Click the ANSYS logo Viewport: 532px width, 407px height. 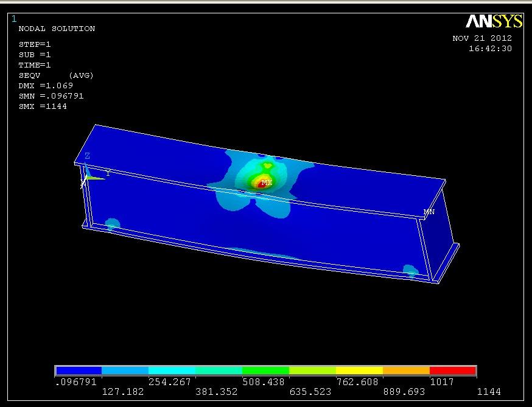(494, 21)
